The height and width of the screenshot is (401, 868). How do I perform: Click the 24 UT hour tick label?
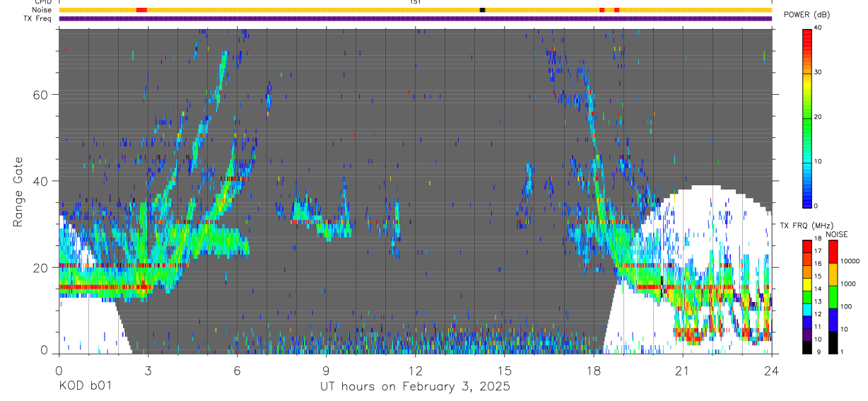[772, 369]
